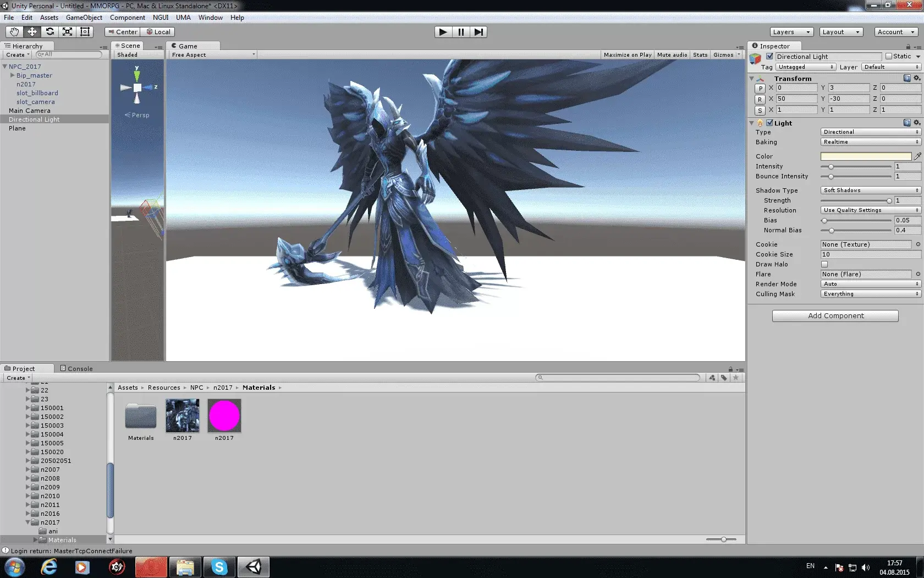Open file explorer from the taskbar
Image resolution: width=924 pixels, height=578 pixels.
(185, 567)
